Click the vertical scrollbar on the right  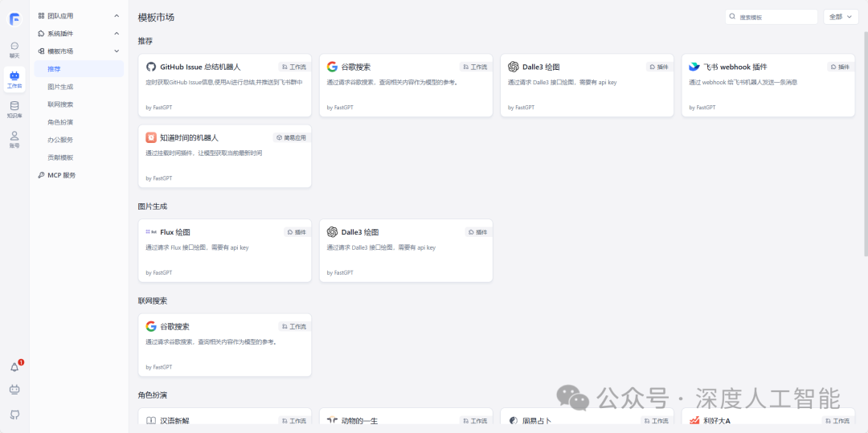pos(866,144)
